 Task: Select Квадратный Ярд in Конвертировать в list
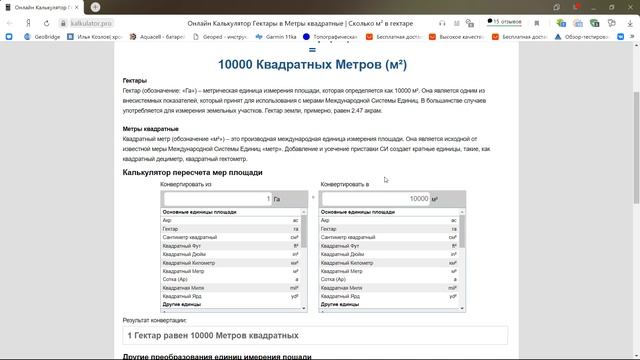coord(389,296)
